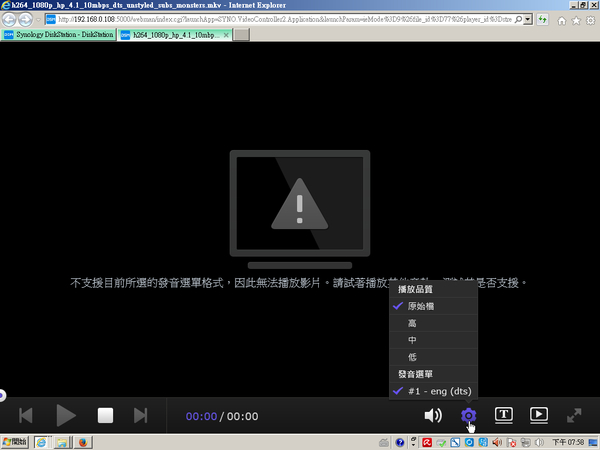Click the warning monitor error graphic
This screenshot has height=450, width=600.
pos(300,209)
